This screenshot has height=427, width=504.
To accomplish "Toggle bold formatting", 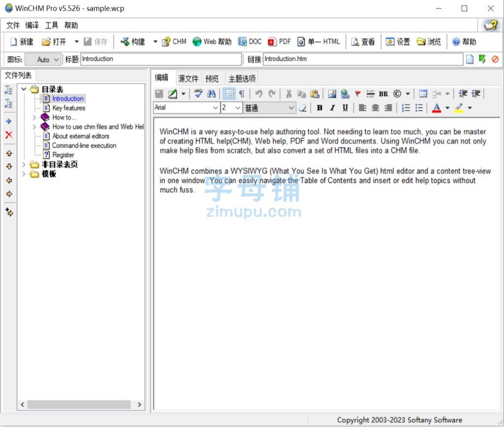I will (319, 108).
